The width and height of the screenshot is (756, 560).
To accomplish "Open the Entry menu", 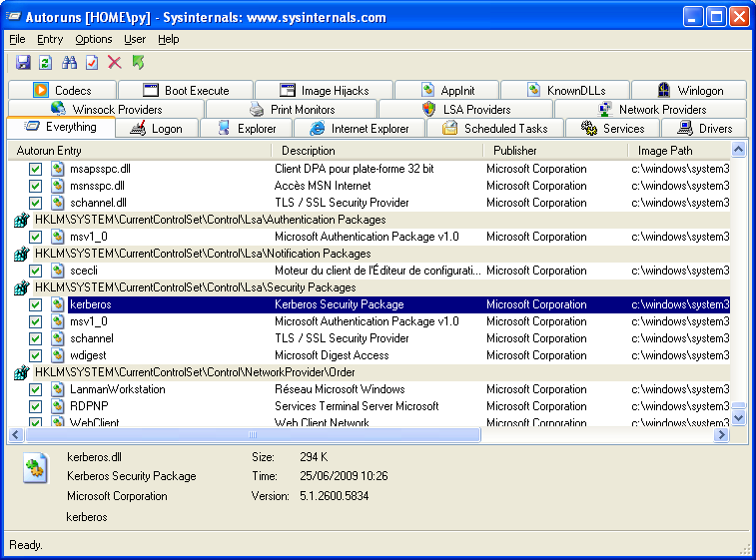I will tap(50, 39).
